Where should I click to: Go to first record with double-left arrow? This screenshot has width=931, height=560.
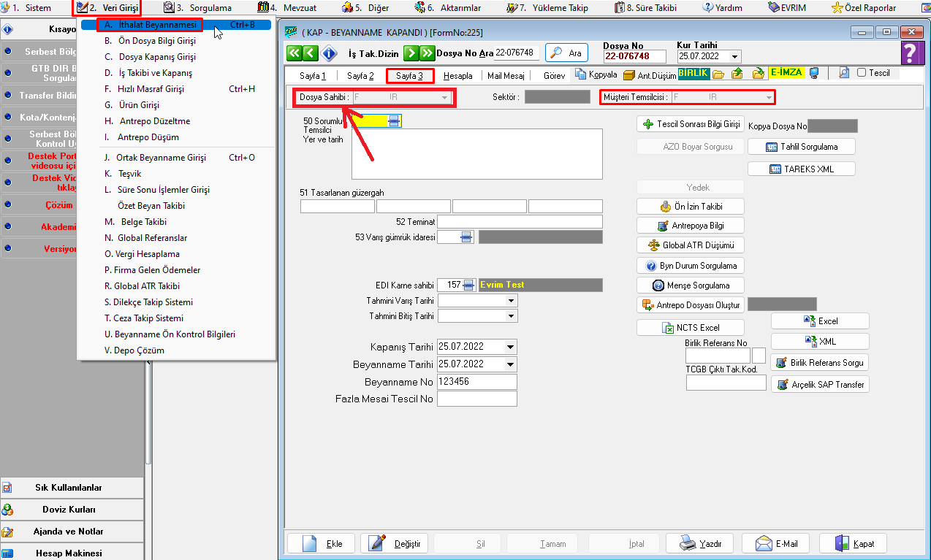pyautogui.click(x=294, y=53)
